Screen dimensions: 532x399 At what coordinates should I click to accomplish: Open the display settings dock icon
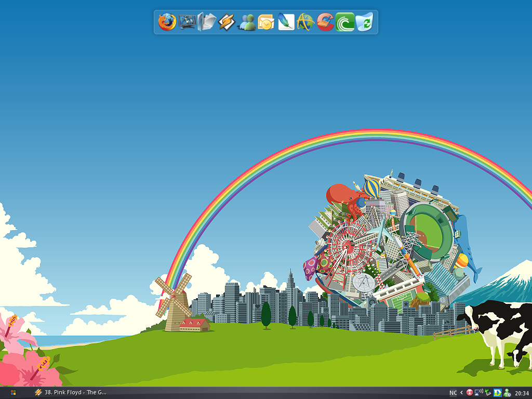coord(186,23)
